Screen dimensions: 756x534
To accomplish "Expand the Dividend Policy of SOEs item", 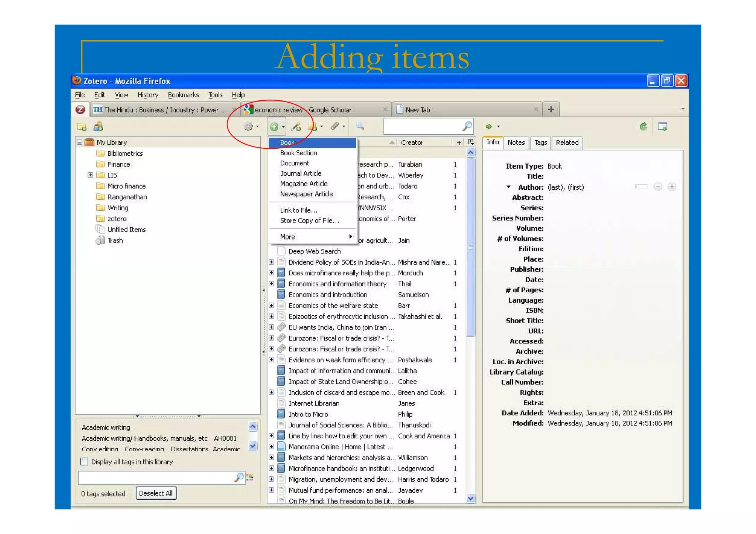I will (271, 262).
